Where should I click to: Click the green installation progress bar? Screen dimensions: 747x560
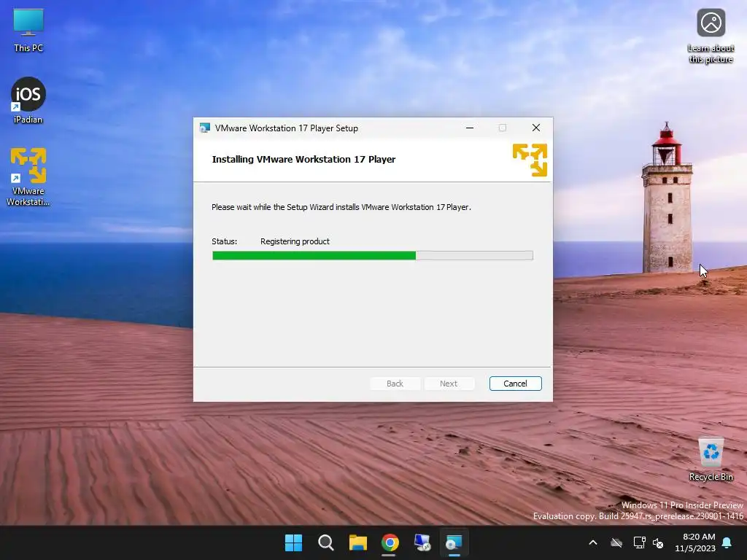(x=373, y=256)
